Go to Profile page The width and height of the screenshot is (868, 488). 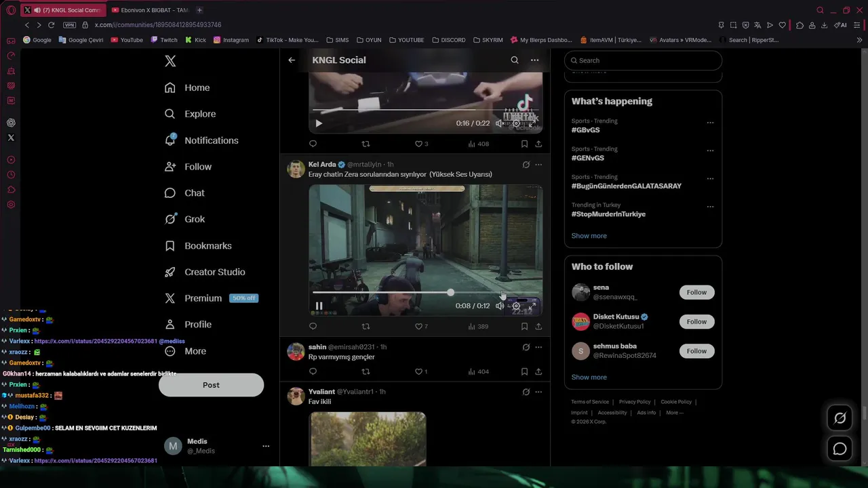point(188,325)
